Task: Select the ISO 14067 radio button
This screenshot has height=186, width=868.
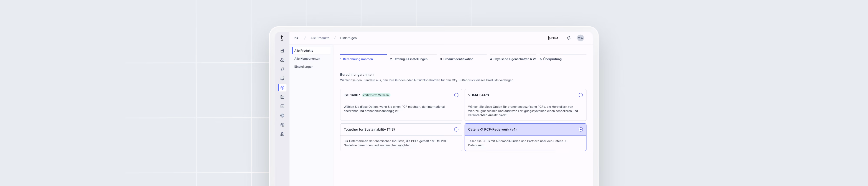Action: (x=456, y=95)
